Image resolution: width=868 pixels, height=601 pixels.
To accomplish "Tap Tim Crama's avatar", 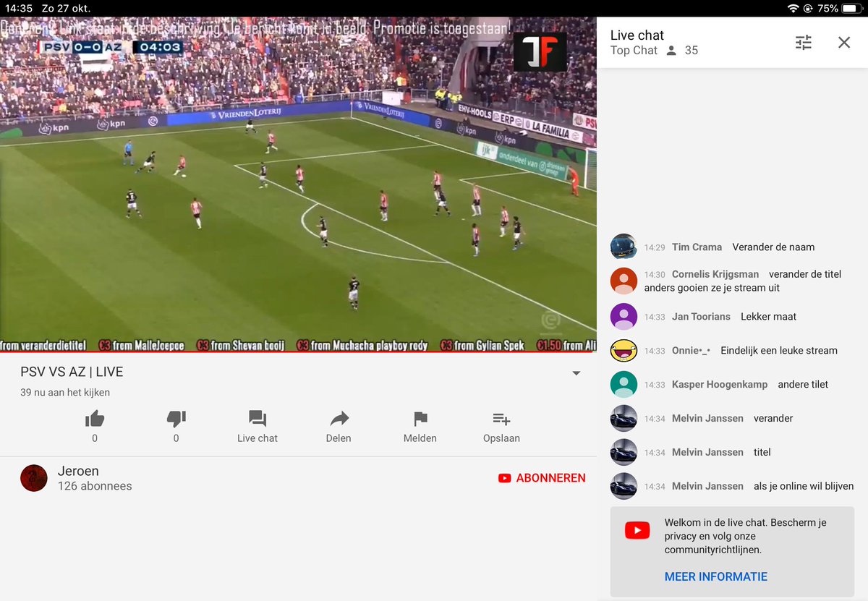I will pyautogui.click(x=624, y=247).
